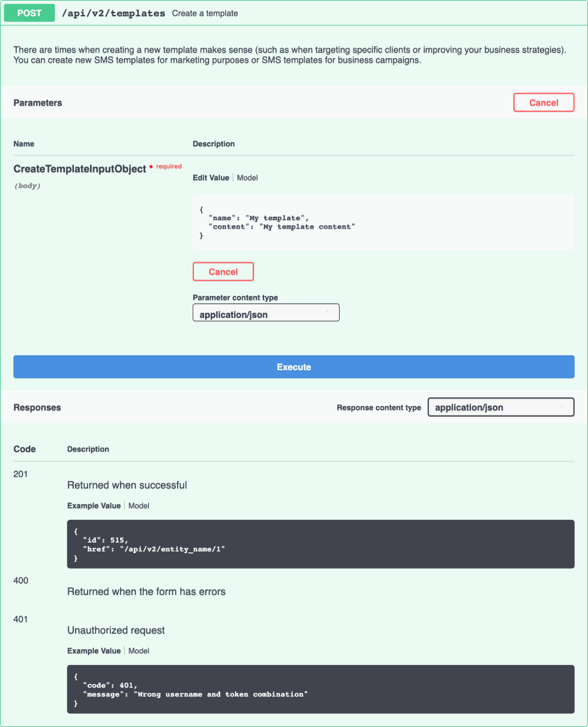Click the 400 form errors description text
The height and width of the screenshot is (727, 588).
click(148, 591)
